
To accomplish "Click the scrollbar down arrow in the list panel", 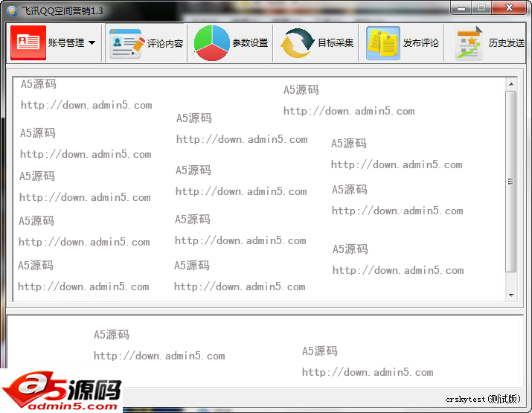I will (511, 295).
